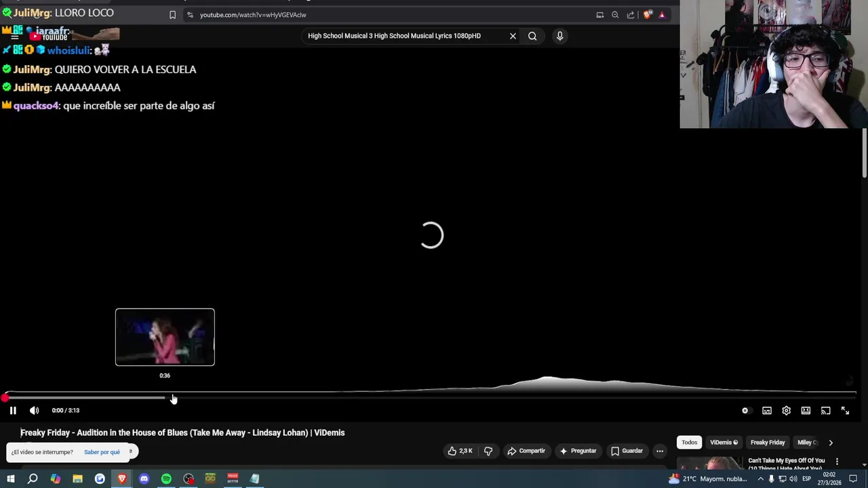Click the browser address bar URL
The image size is (868, 488).
pyautogui.click(x=253, y=15)
